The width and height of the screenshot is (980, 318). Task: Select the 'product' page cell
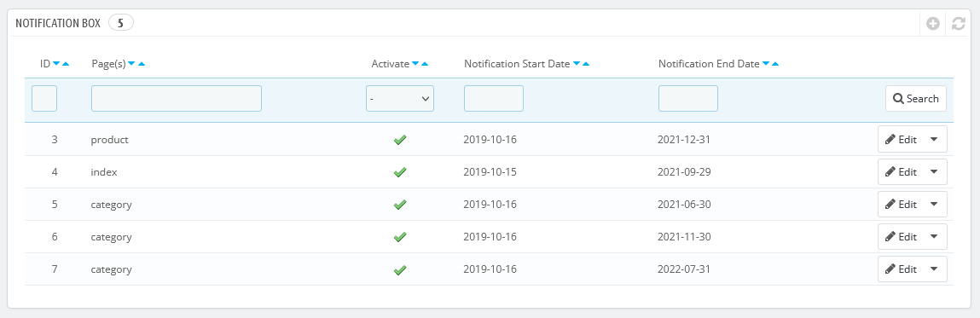[x=109, y=140]
